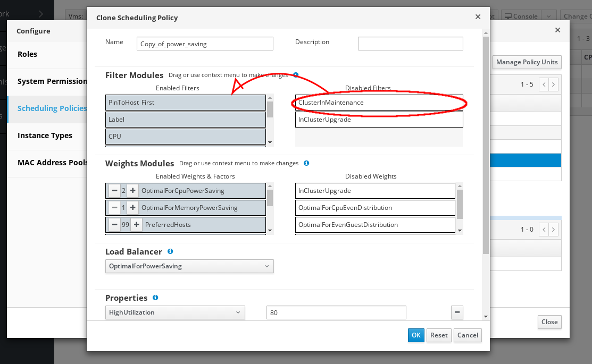This screenshot has height=364, width=592.
Task: Open the Load Balancer dropdown
Action: (189, 266)
